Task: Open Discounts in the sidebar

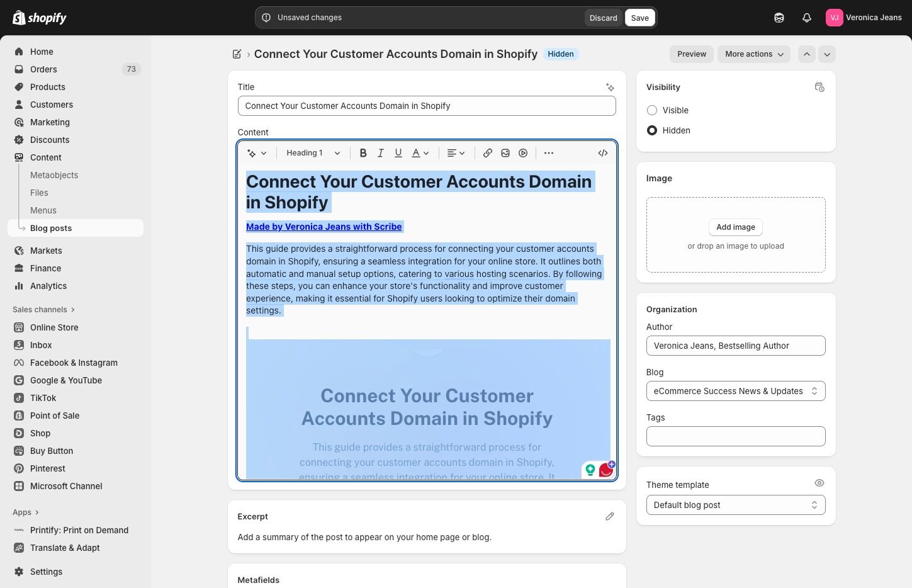Action: point(76,140)
